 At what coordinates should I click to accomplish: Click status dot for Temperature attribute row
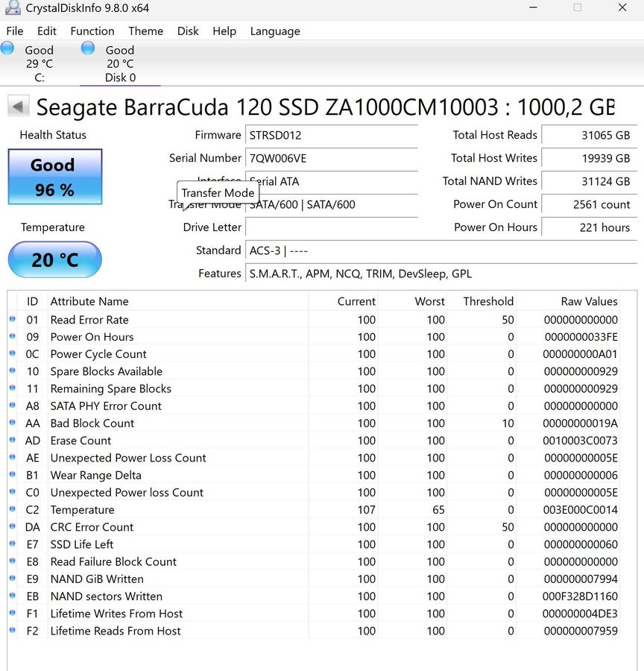13,508
